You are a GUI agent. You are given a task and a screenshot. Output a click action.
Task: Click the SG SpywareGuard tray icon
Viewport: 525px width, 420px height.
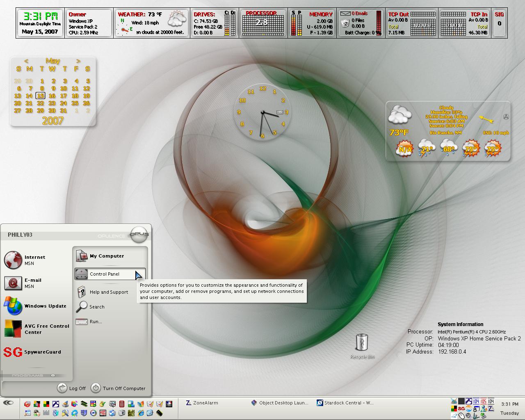coord(461,409)
